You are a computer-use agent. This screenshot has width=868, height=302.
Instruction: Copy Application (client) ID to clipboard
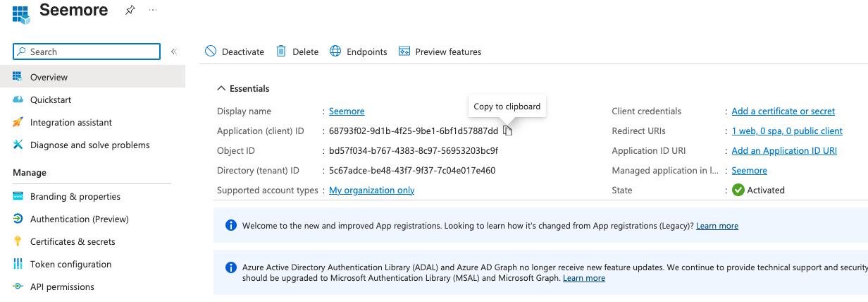(508, 131)
